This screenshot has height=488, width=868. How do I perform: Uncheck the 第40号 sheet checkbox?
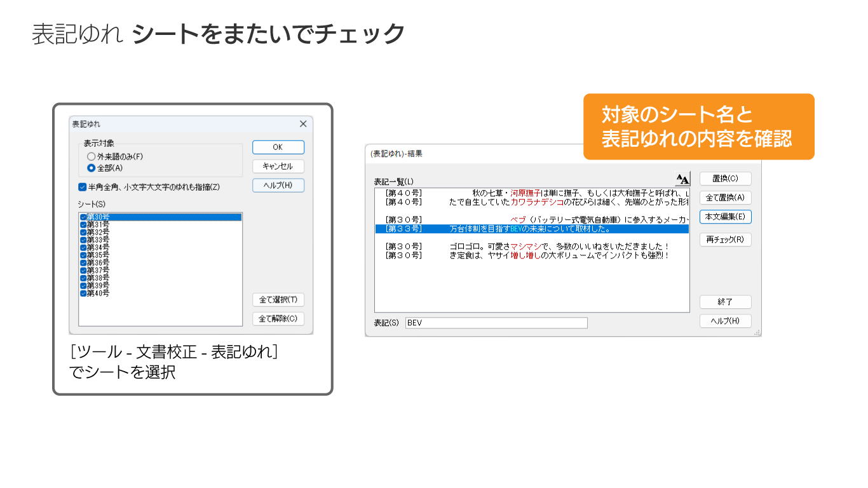click(x=83, y=294)
